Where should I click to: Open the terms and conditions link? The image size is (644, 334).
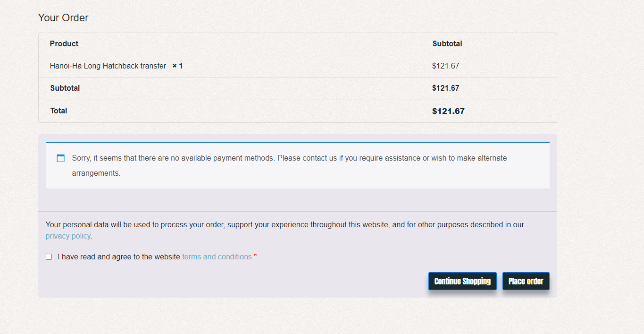click(217, 257)
